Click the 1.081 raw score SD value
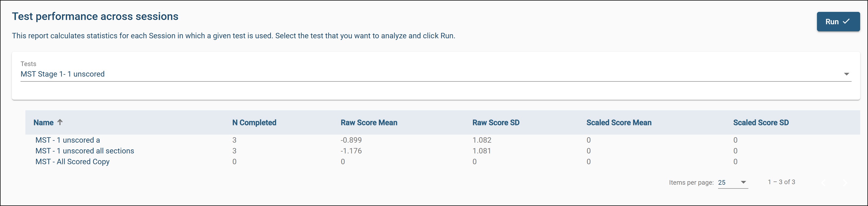The image size is (868, 206). click(482, 151)
